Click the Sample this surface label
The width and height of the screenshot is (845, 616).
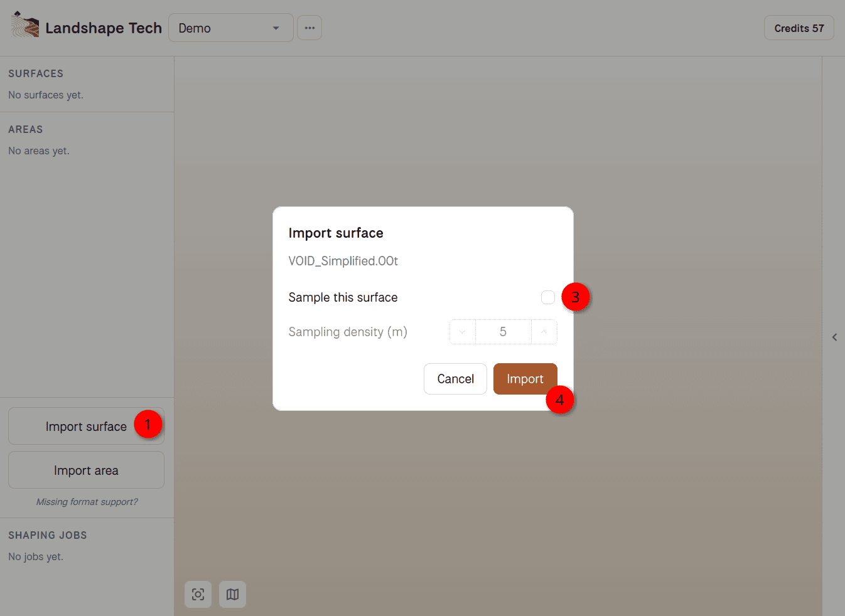[x=343, y=297]
